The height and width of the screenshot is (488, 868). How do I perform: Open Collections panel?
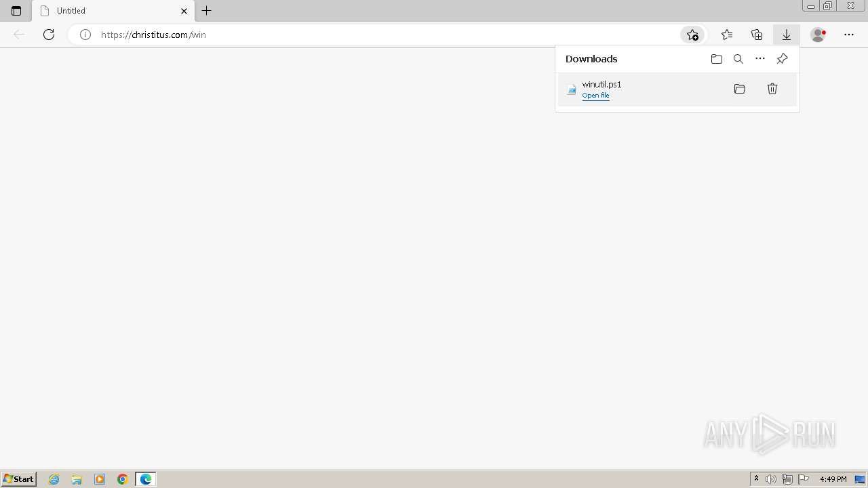[x=757, y=35]
